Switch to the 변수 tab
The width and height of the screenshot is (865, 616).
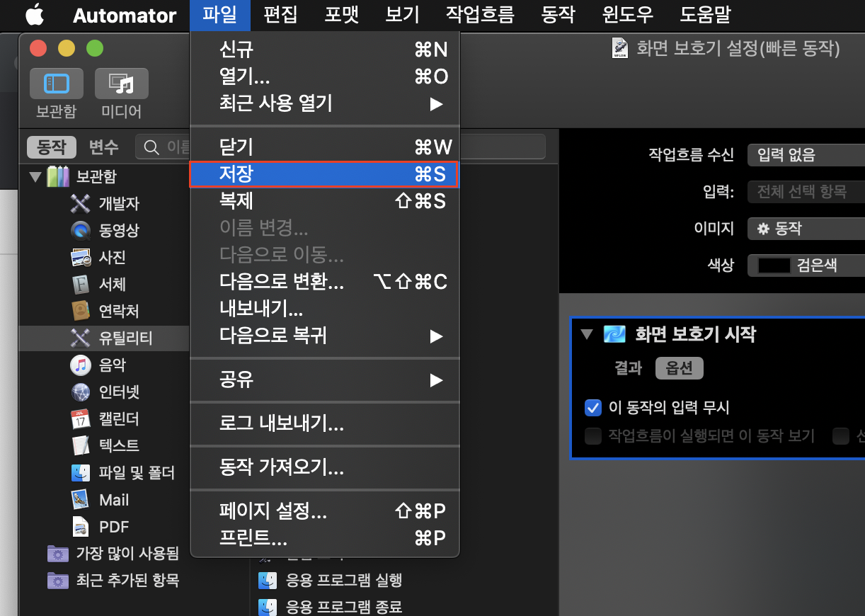[x=103, y=147]
